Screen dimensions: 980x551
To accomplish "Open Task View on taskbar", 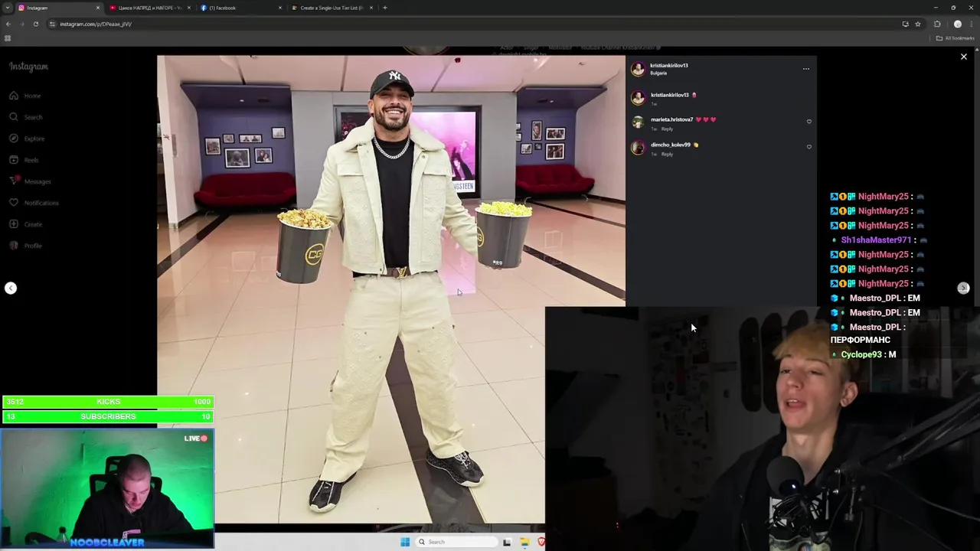I will tap(507, 542).
